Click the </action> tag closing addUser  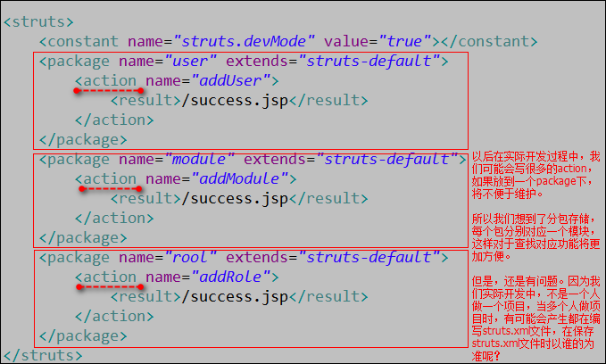(x=114, y=120)
